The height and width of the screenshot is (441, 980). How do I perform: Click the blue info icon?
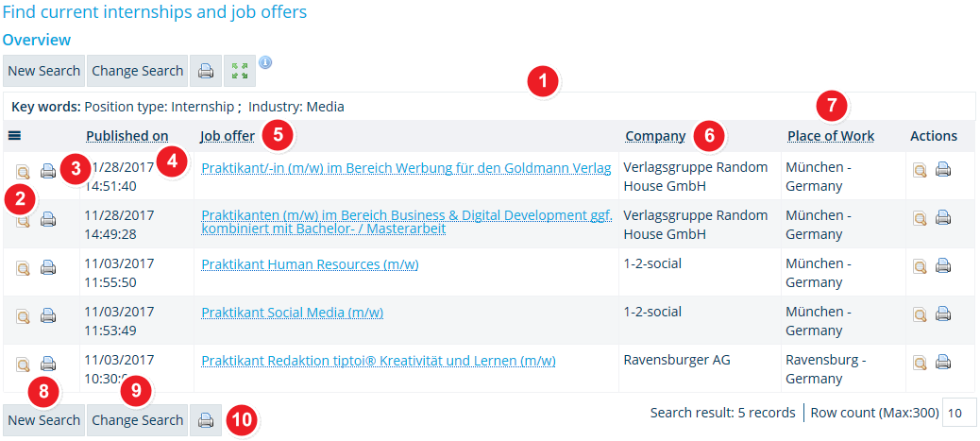(x=265, y=62)
